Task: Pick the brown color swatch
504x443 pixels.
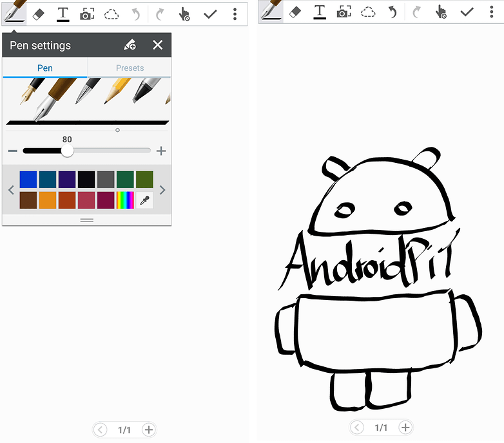Action: click(x=28, y=200)
